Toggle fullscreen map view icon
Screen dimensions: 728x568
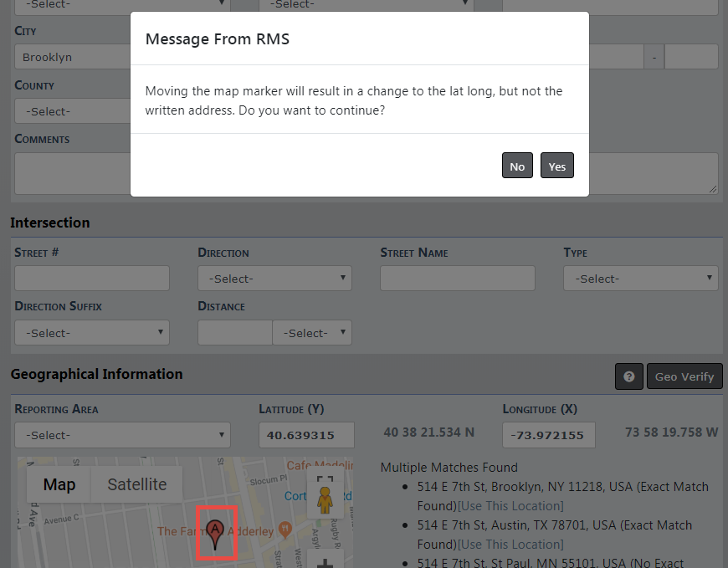click(325, 481)
